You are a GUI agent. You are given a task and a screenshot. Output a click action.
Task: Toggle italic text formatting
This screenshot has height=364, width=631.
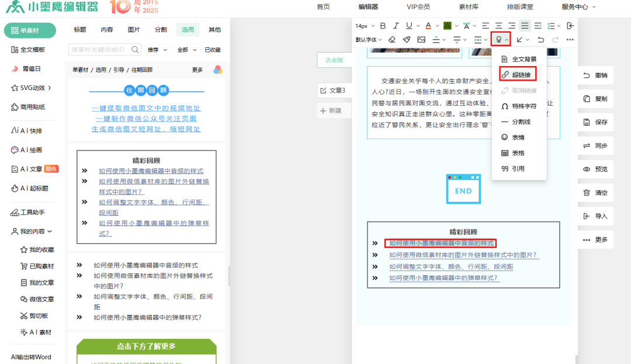click(x=396, y=26)
